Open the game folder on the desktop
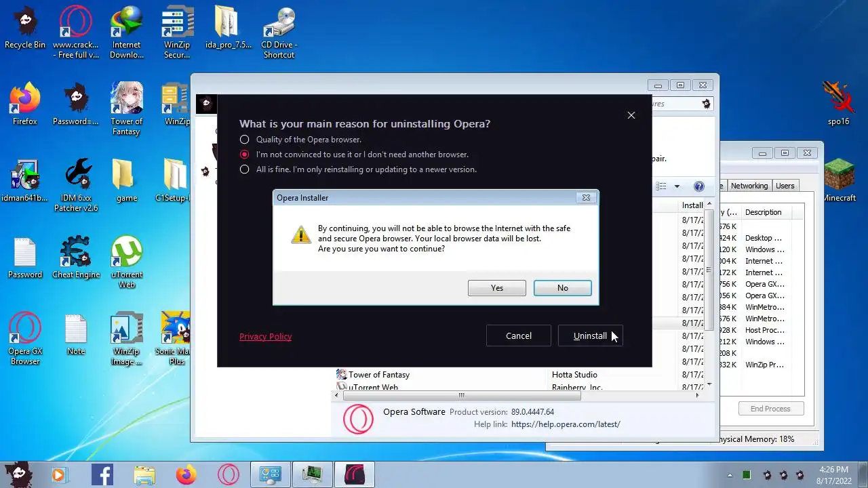This screenshot has width=868, height=488. [x=126, y=181]
